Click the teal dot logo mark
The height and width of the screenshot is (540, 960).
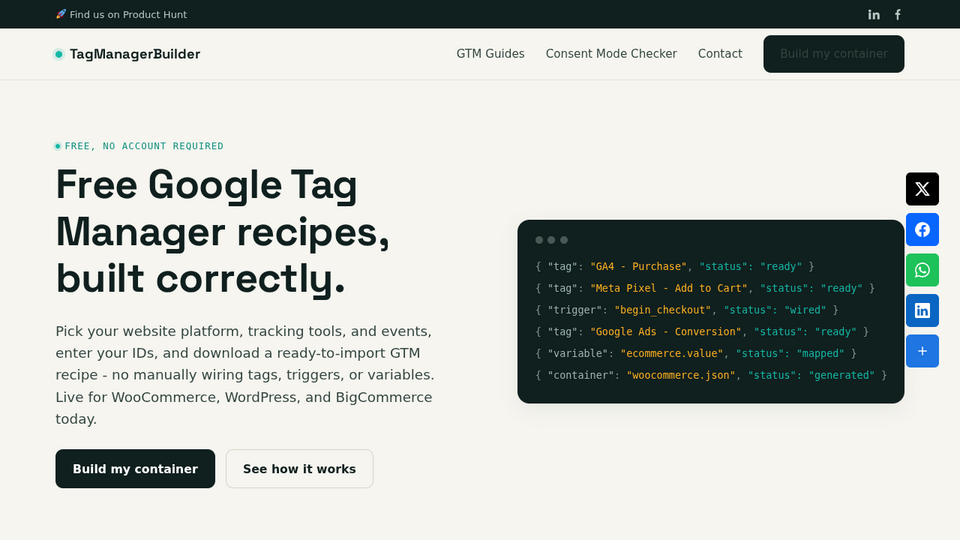[59, 54]
